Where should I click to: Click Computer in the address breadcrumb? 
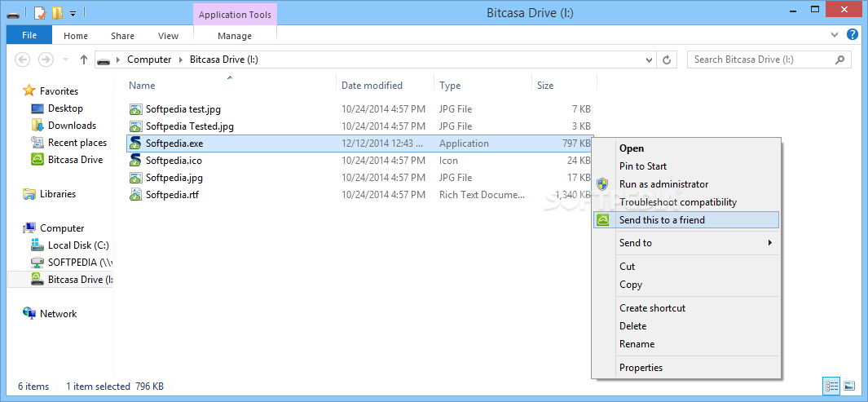pos(149,60)
